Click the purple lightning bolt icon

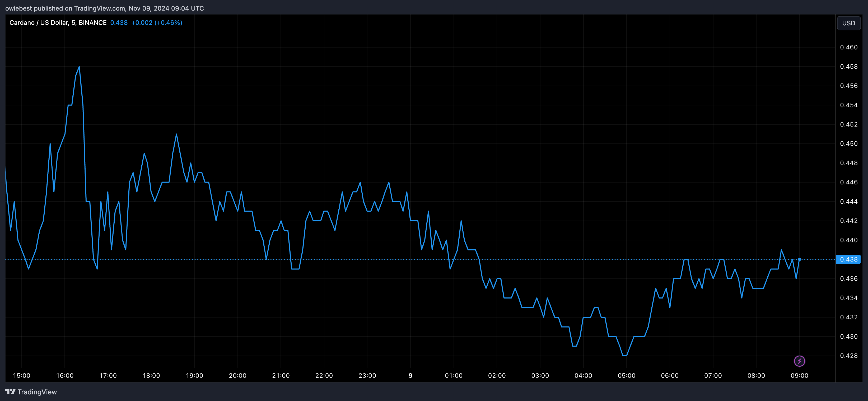tap(799, 361)
